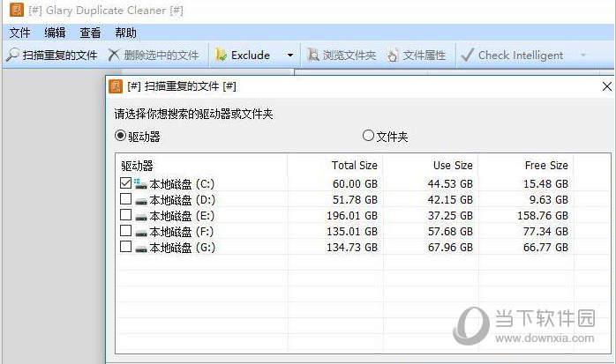This screenshot has height=364, width=616.
Task: Click the file properties hand icon
Action: pyautogui.click(x=393, y=55)
